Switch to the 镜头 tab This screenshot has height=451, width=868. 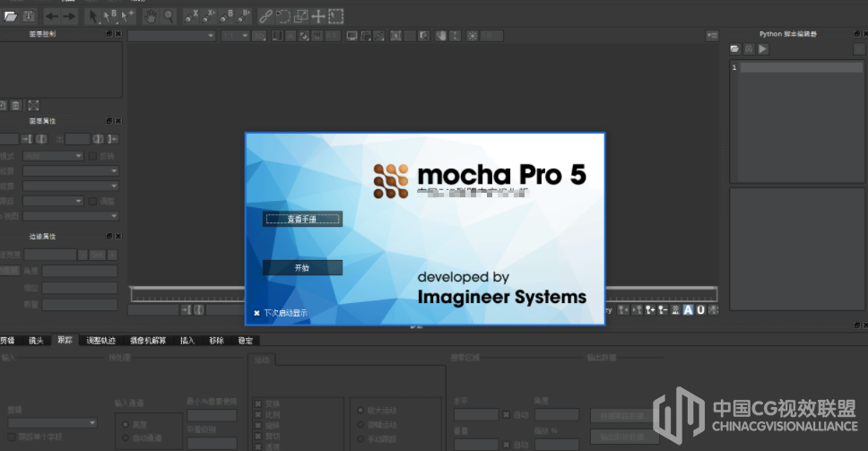[36, 341]
